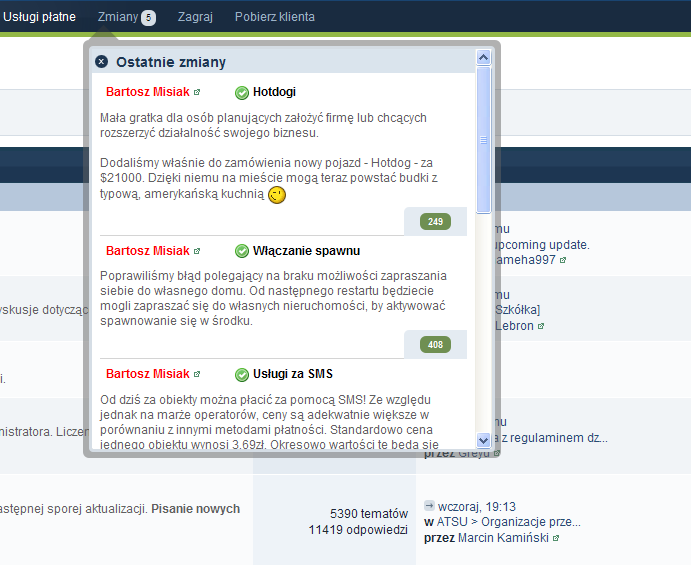Click profile popup icon beside Marcin Kamiński

pyautogui.click(x=556, y=538)
